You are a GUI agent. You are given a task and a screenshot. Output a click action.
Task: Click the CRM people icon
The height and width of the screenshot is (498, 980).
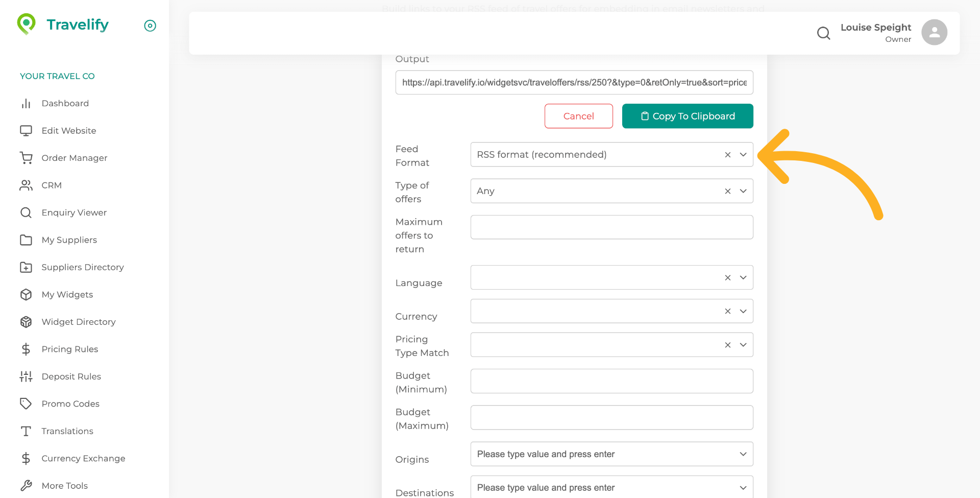(26, 185)
